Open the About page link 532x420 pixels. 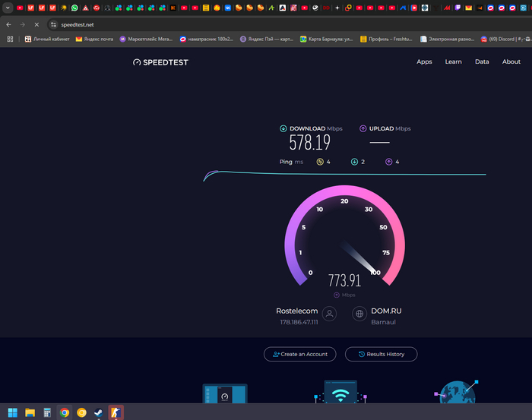[x=511, y=62]
